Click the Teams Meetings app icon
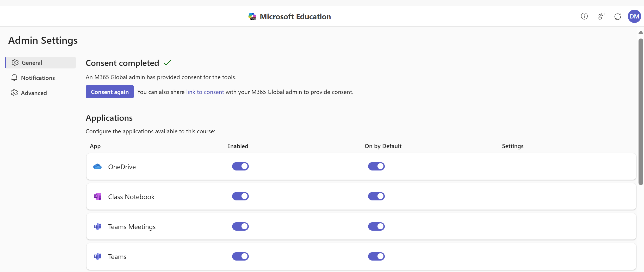The image size is (644, 272). pos(97,226)
